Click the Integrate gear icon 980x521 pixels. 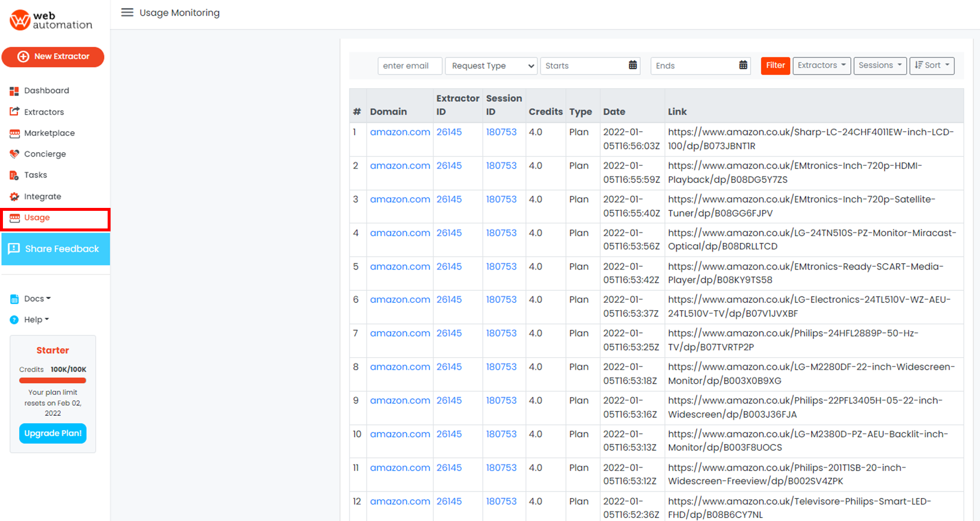[14, 197]
